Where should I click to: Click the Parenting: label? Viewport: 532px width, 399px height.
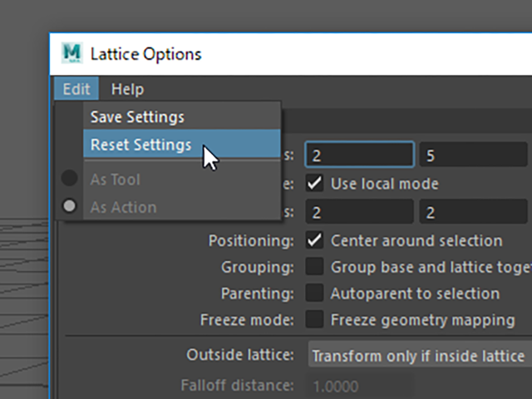[x=258, y=293]
